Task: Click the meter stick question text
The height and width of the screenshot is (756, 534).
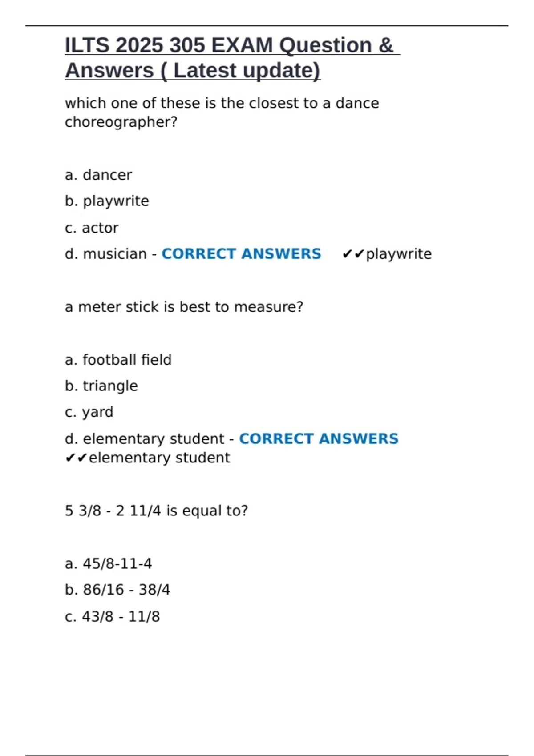Action: pos(184,307)
